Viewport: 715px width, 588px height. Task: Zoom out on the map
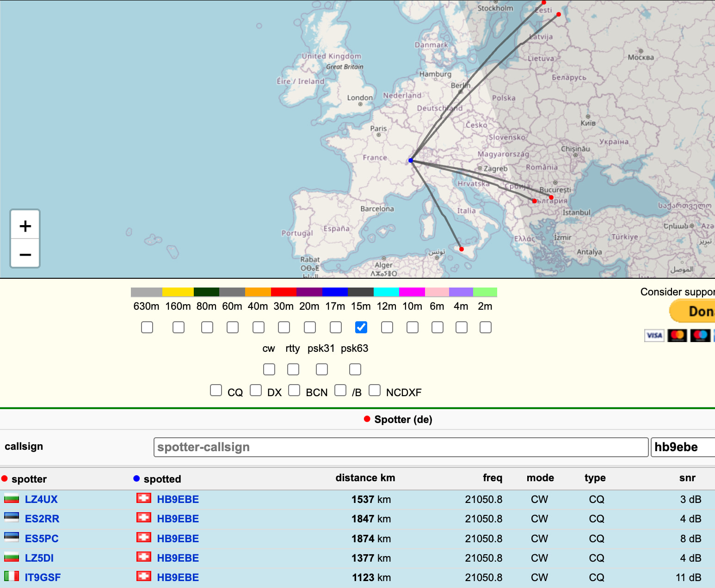pos(25,254)
